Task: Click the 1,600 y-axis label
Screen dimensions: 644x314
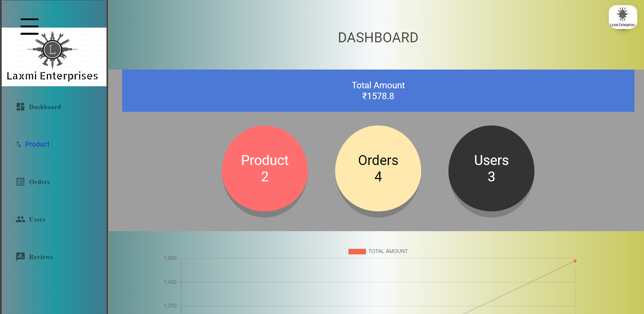Action: point(170,258)
